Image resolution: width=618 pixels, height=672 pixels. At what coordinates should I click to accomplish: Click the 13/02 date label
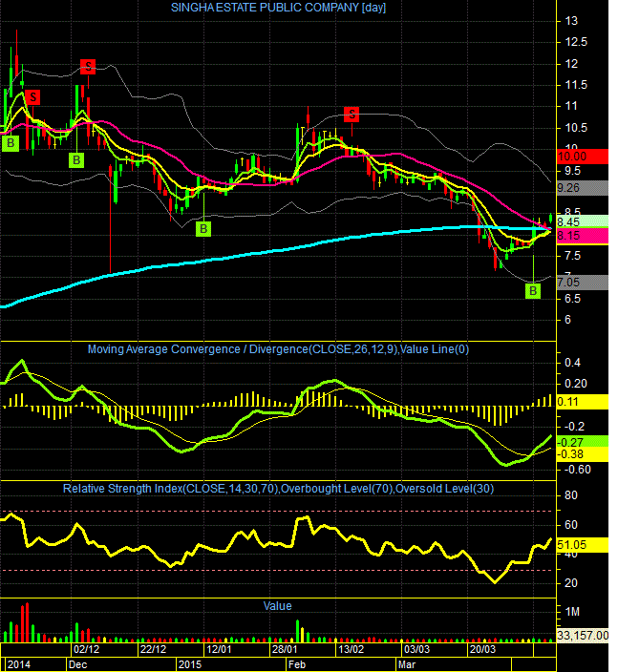click(x=351, y=649)
